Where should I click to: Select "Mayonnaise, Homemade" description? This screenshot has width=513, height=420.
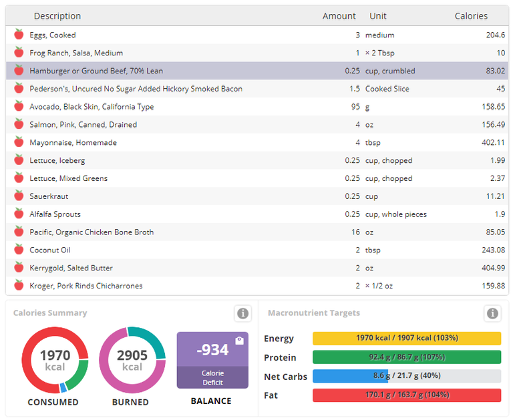(x=73, y=143)
